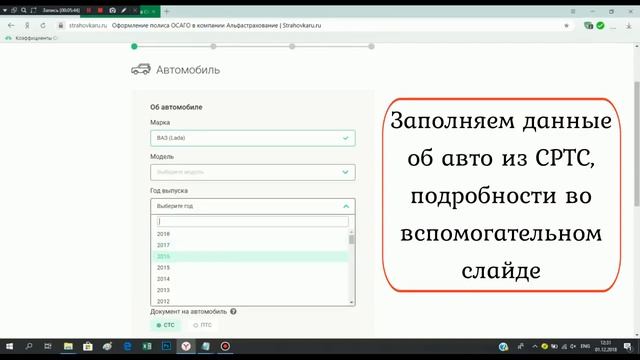Screen dimensions: 640x360
Task: Open the Windows Start menu
Action: tap(9, 347)
